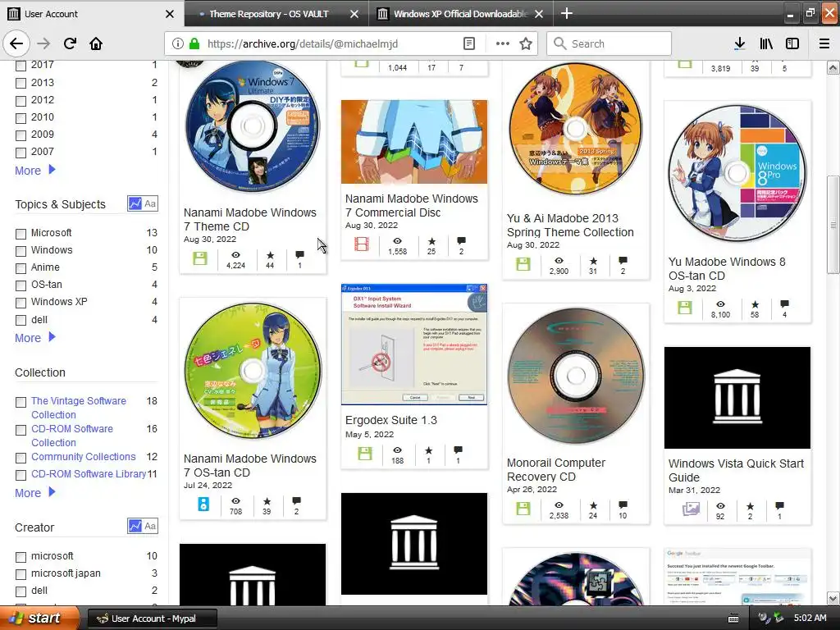The height and width of the screenshot is (630, 840).
Task: Open a new browser tab
Action: [x=567, y=13]
